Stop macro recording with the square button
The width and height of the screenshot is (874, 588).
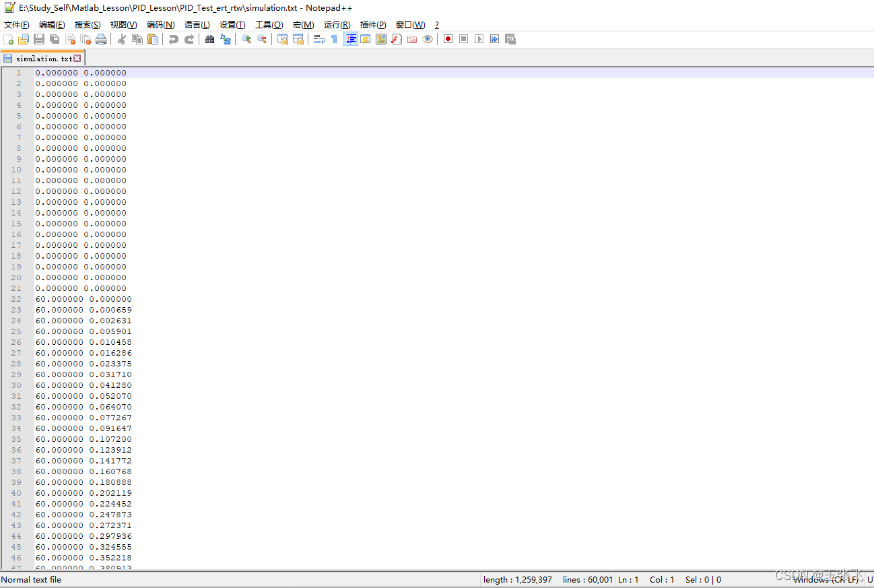pos(463,39)
